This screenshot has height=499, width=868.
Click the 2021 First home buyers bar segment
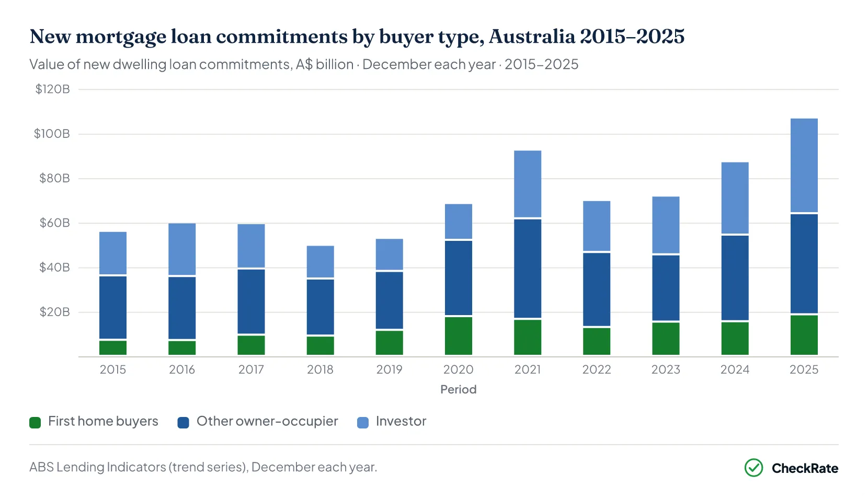[528, 337]
